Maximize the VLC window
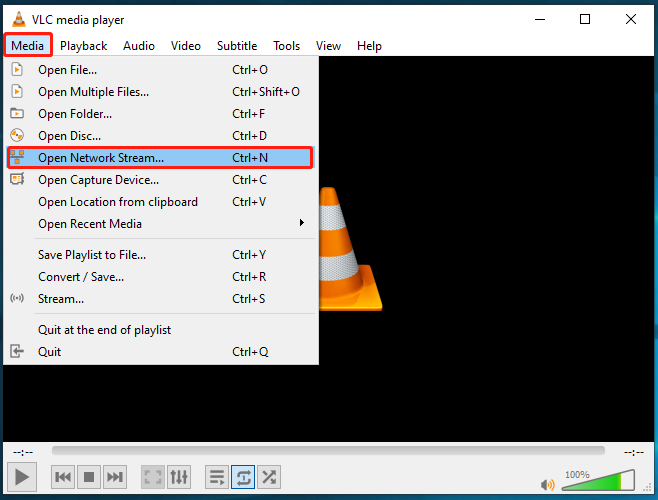This screenshot has height=500, width=658. (585, 19)
